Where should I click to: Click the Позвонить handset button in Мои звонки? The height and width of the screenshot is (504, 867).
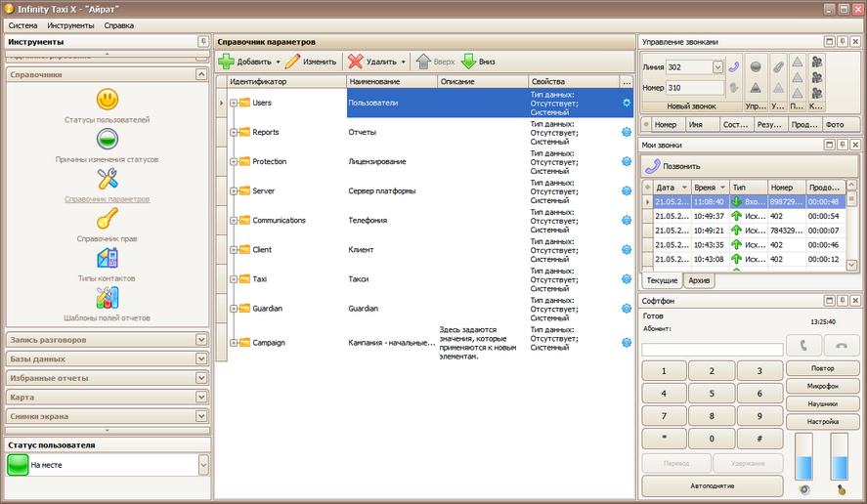coord(672,166)
